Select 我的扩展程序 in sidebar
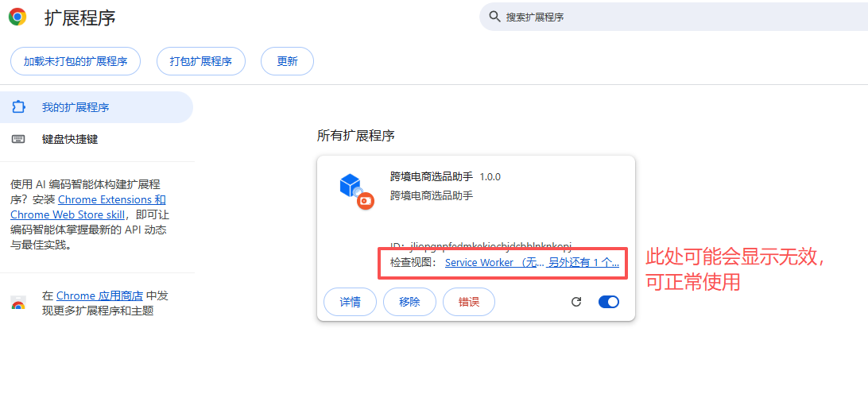This screenshot has width=868, height=417. (96, 107)
